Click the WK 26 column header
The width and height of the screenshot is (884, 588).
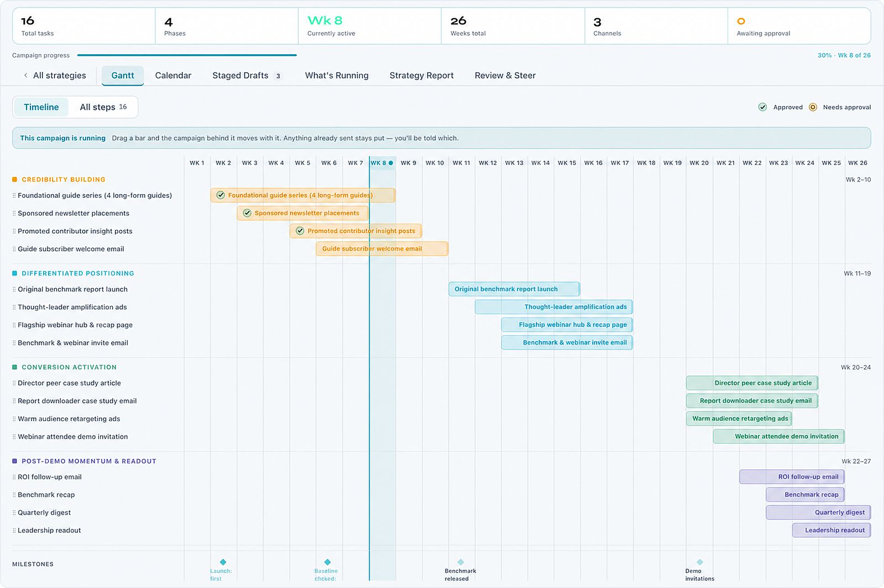pos(858,163)
